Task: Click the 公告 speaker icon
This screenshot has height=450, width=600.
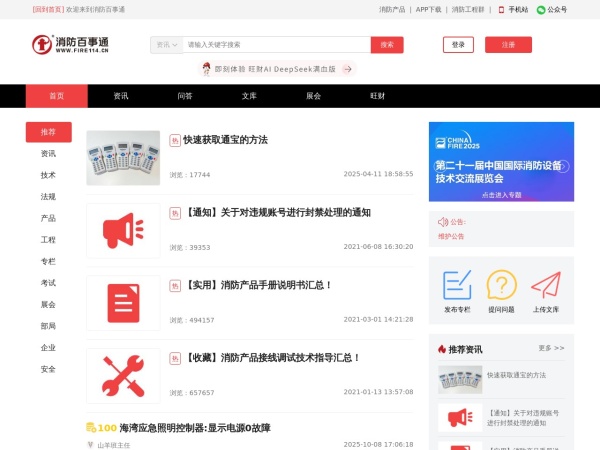Action: click(443, 222)
